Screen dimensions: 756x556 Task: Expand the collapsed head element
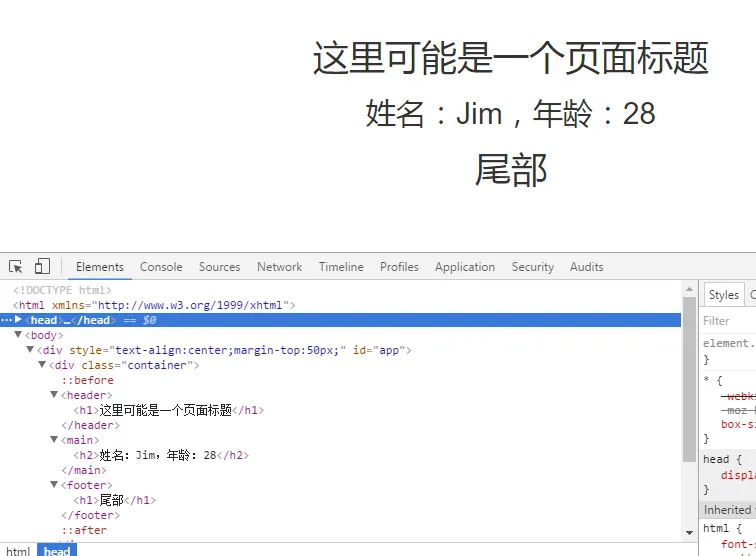(18, 319)
